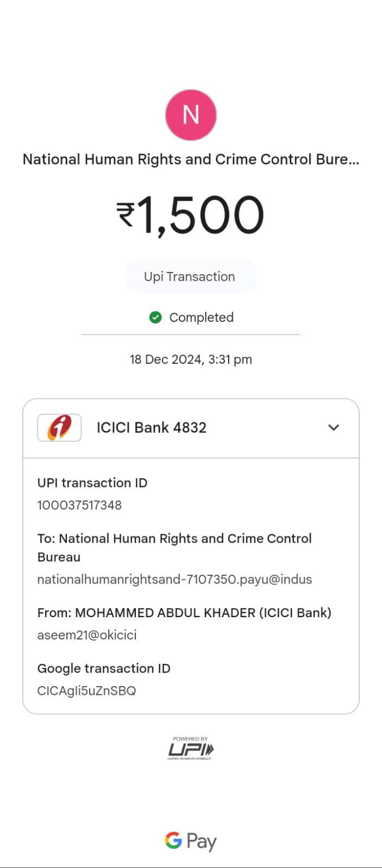Click the 18 Dec 2024 timestamp
Image resolution: width=382 pixels, height=868 pixels.
191,359
